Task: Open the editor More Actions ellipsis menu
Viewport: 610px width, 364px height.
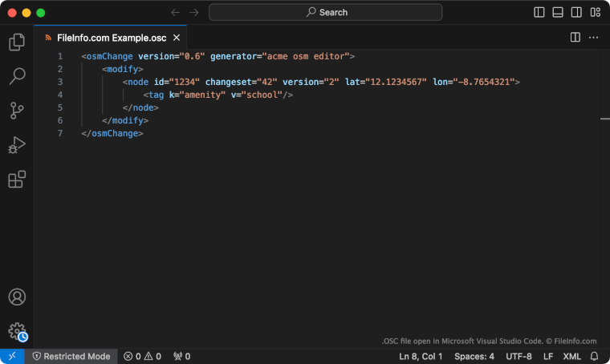Action: pyautogui.click(x=594, y=38)
